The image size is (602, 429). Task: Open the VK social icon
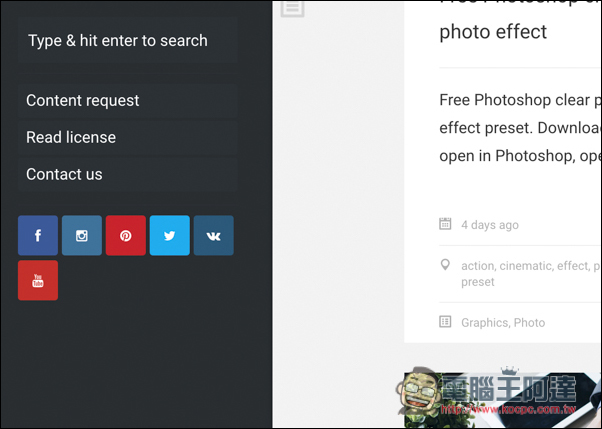point(213,235)
